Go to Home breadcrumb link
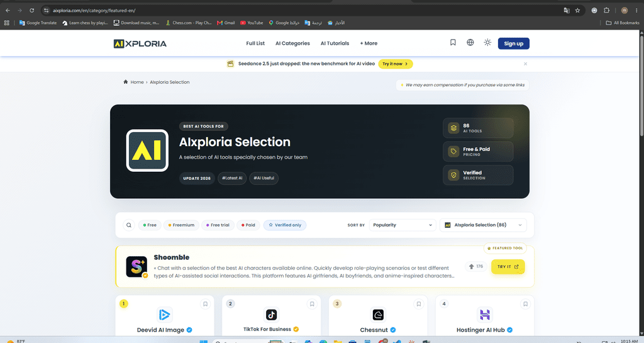 [x=136, y=82]
